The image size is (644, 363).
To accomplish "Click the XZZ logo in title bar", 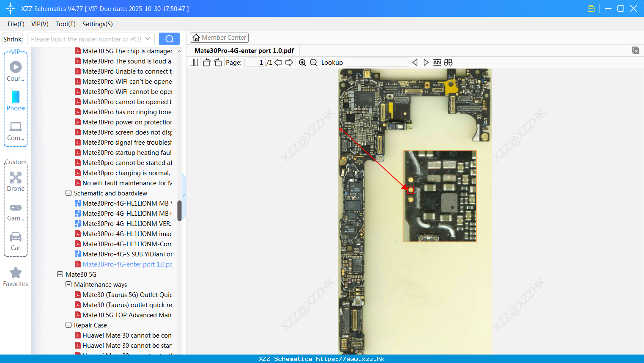I will (x=10, y=8).
